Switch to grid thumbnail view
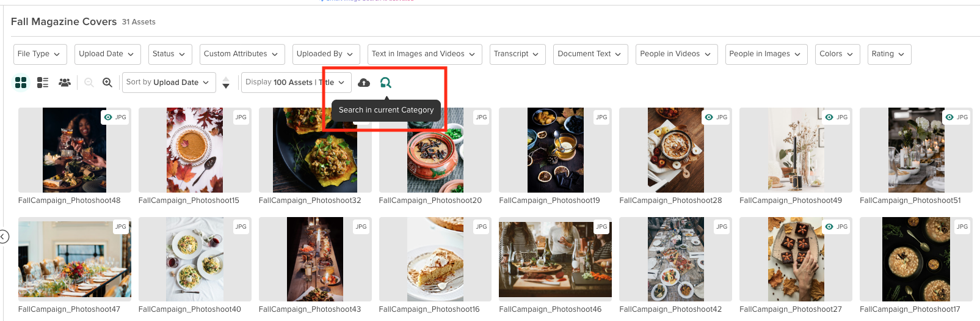Image resolution: width=980 pixels, height=321 pixels. pos(21,83)
